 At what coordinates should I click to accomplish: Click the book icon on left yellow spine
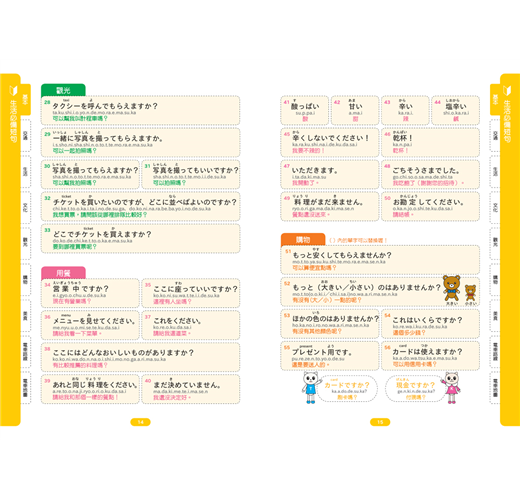(x=13, y=91)
